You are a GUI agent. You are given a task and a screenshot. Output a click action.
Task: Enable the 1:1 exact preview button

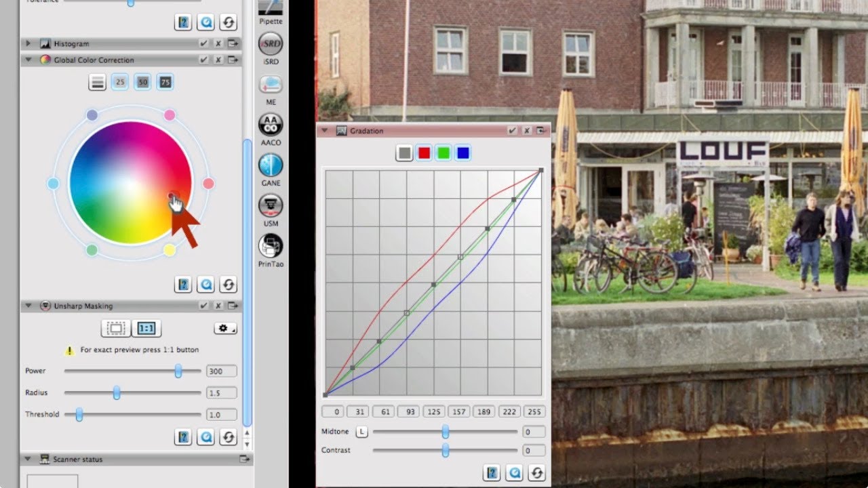(x=146, y=328)
